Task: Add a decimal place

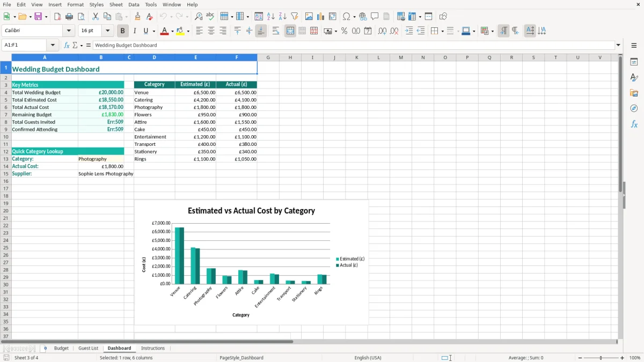Action: coord(383,31)
